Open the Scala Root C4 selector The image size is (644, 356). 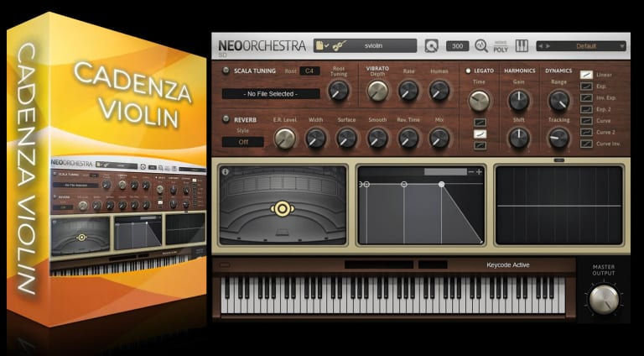pos(309,71)
